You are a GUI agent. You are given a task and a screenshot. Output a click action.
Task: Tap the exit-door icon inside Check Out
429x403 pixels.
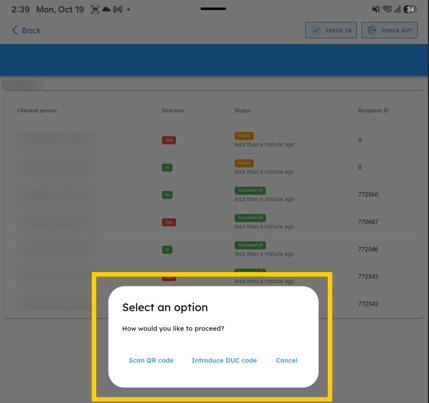pyautogui.click(x=372, y=30)
